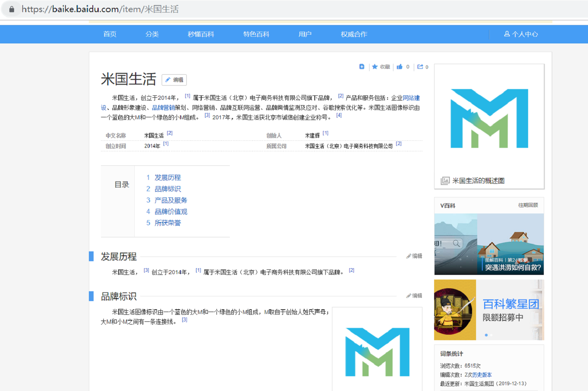Jump to 品牌价值观 in table of contents

[171, 212]
